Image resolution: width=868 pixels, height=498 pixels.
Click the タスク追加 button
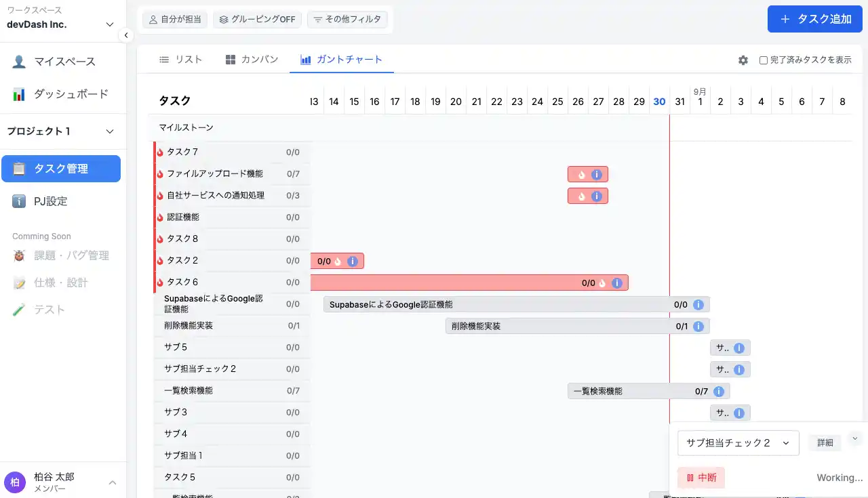pyautogui.click(x=815, y=19)
